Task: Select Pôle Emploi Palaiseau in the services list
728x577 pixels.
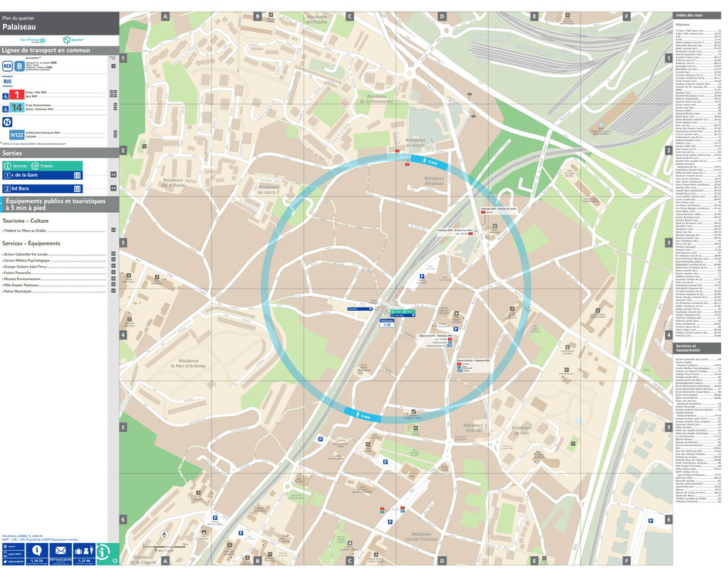Action: (21, 285)
